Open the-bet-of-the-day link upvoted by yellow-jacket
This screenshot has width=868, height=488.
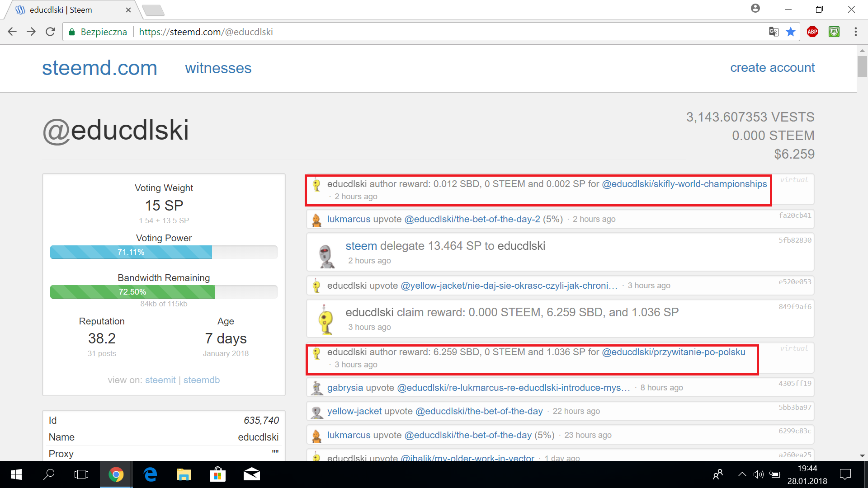point(479,411)
